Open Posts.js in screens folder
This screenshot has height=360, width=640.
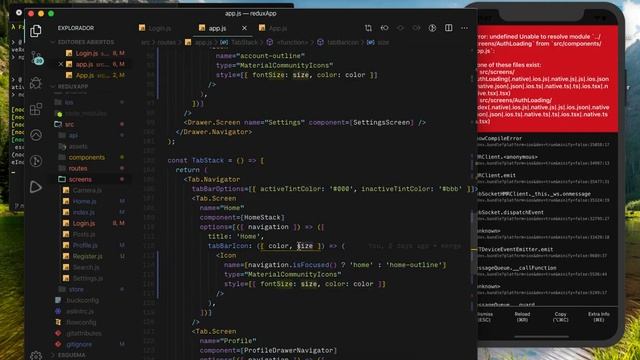pyautogui.click(x=84, y=234)
